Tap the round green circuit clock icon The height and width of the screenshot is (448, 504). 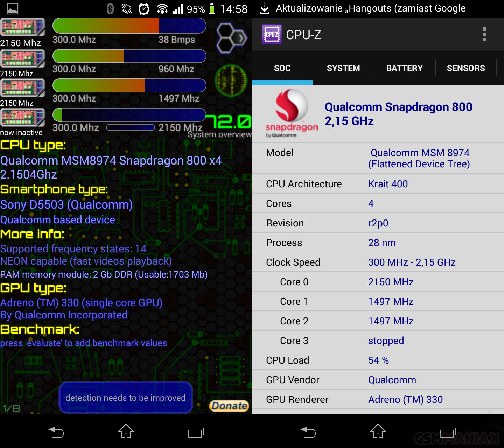(231, 80)
